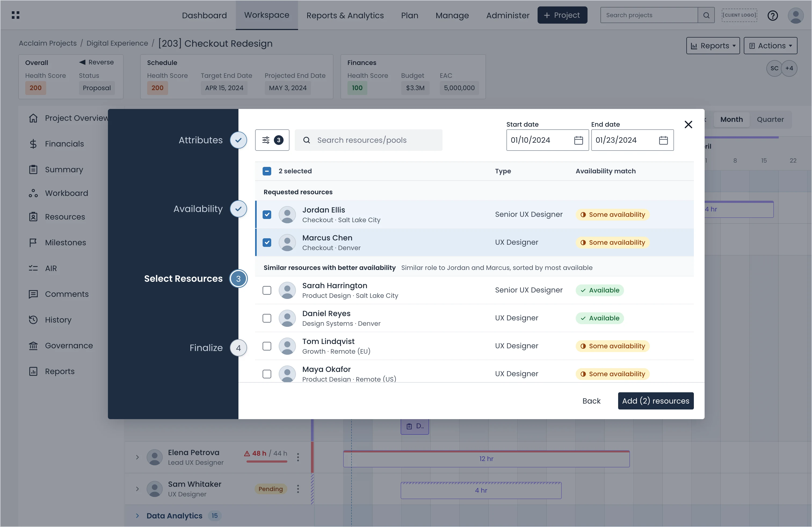Go to Project Overview home icon
The width and height of the screenshot is (812, 527).
pos(33,118)
